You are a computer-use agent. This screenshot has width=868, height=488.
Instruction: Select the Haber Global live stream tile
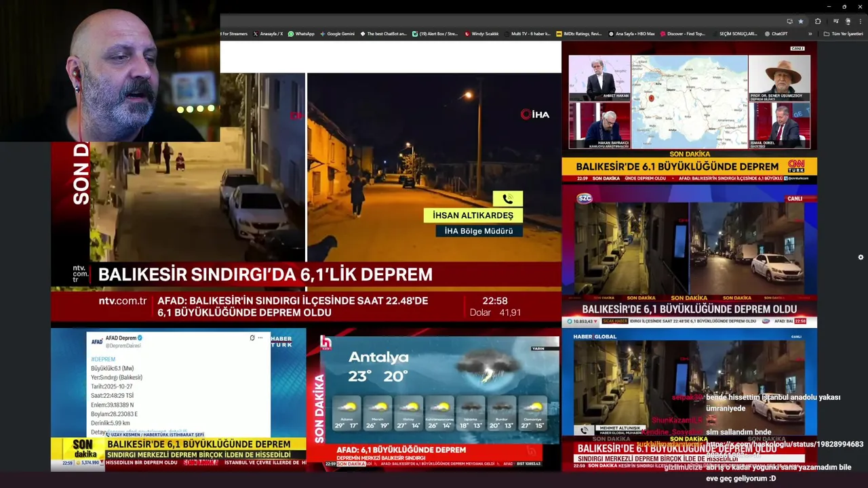[689, 400]
